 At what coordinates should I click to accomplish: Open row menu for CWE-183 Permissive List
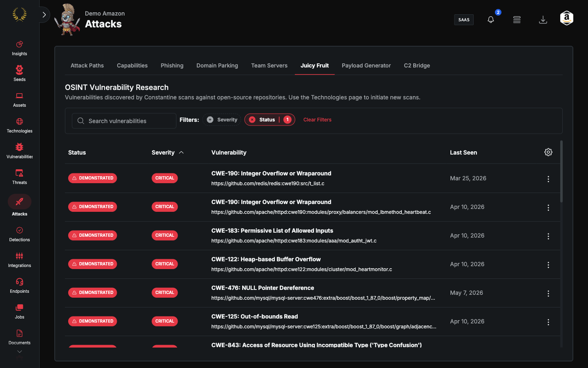(548, 236)
